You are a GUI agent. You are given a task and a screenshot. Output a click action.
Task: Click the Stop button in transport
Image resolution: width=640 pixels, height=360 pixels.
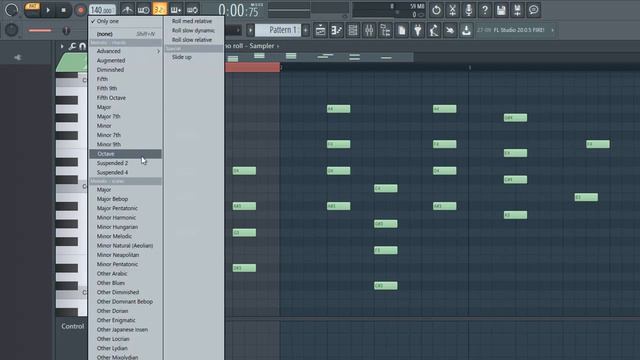tap(63, 10)
